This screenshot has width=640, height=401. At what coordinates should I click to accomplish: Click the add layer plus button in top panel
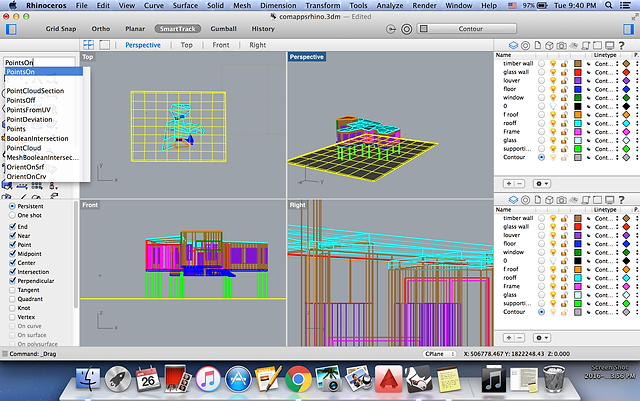click(509, 184)
